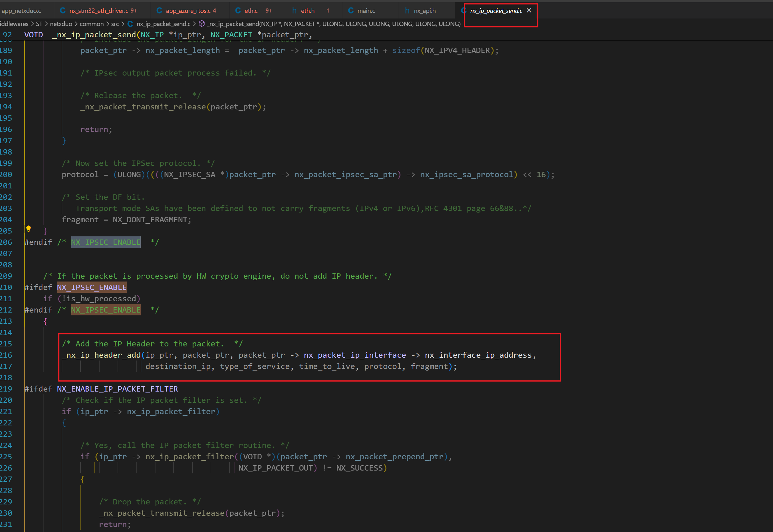The width and height of the screenshot is (773, 532).
Task: Click the C file icon in breadcrumbs
Action: (130, 24)
